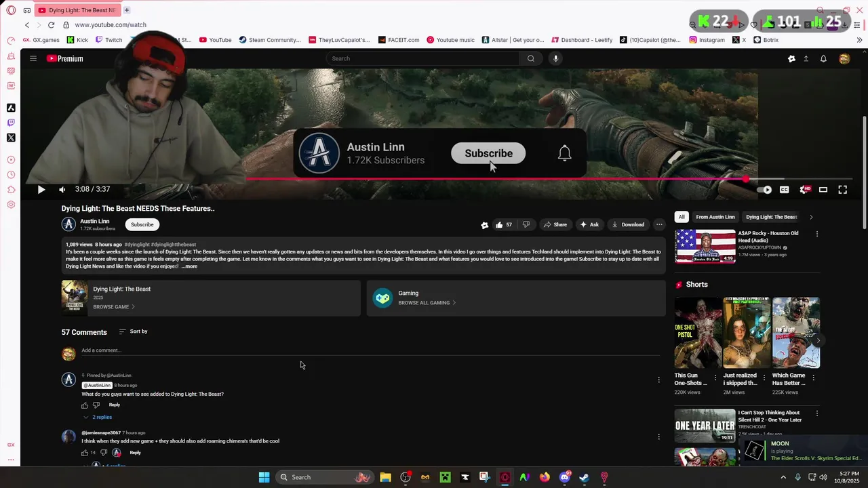The width and height of the screenshot is (868, 488).
Task: Open YouTube notifications bell in the header
Action: coord(823,59)
